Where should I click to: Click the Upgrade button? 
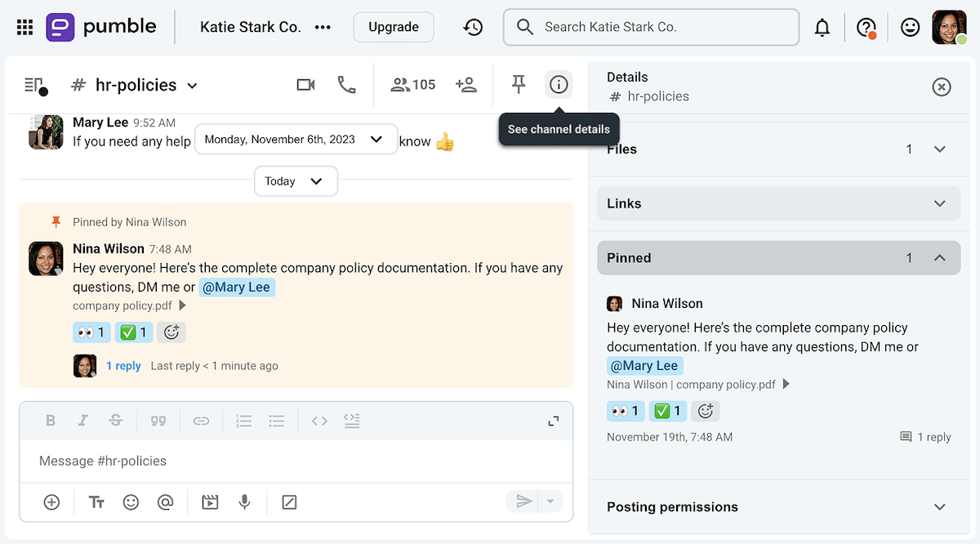pos(393,26)
